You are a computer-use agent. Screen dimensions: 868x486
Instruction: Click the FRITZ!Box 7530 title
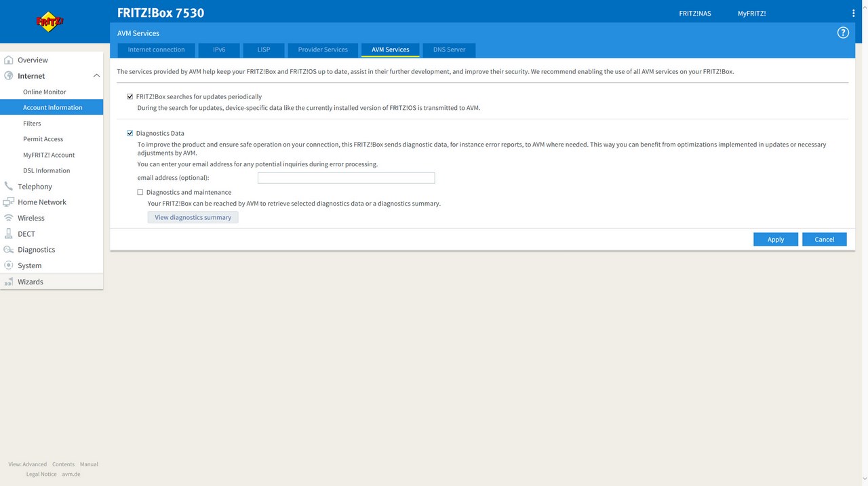(161, 13)
